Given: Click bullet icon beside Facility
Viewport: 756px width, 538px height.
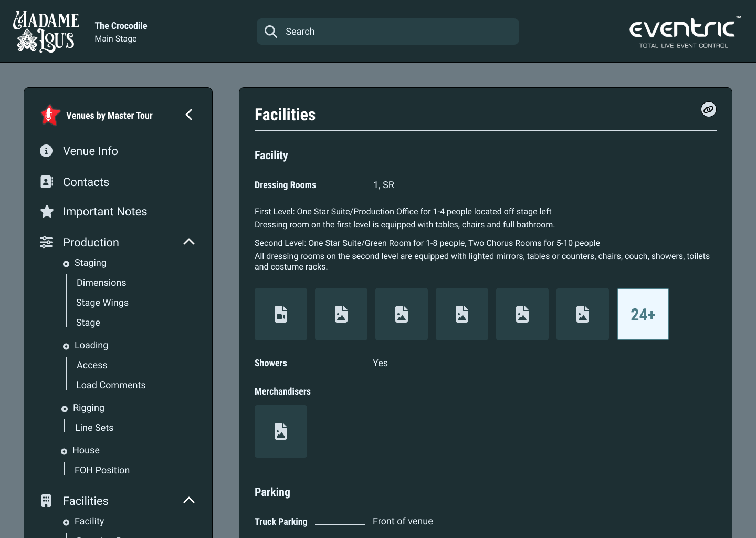Looking at the screenshot, I should [x=66, y=522].
